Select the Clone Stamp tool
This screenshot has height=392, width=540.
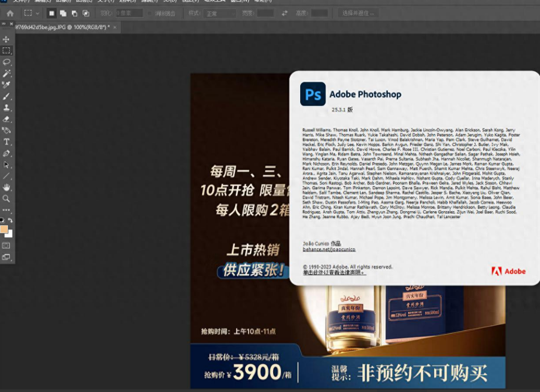pos(6,108)
